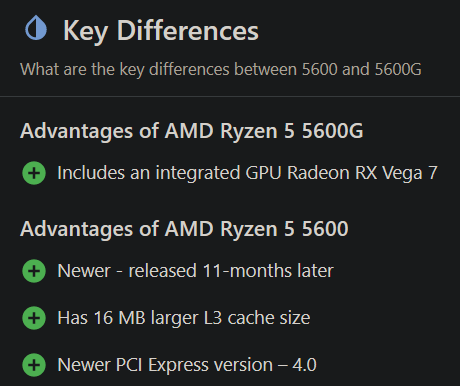Click the Newer released 11-months later text
This screenshot has height=386, width=460.
195,271
